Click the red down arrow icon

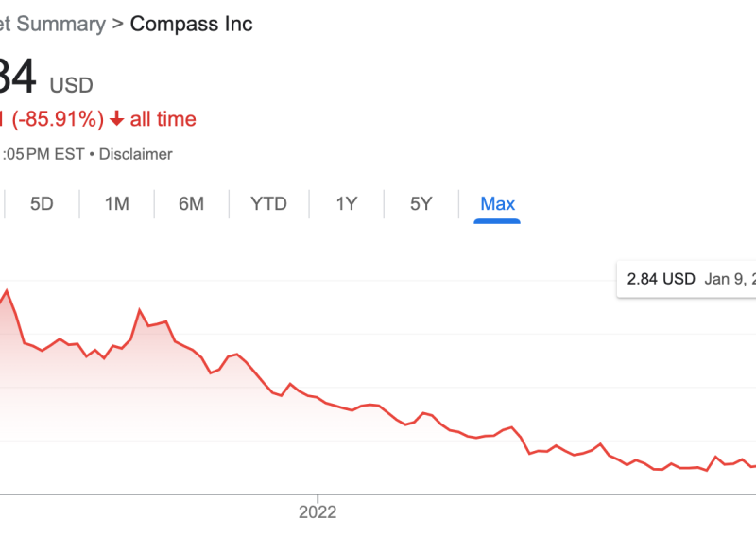(x=117, y=119)
